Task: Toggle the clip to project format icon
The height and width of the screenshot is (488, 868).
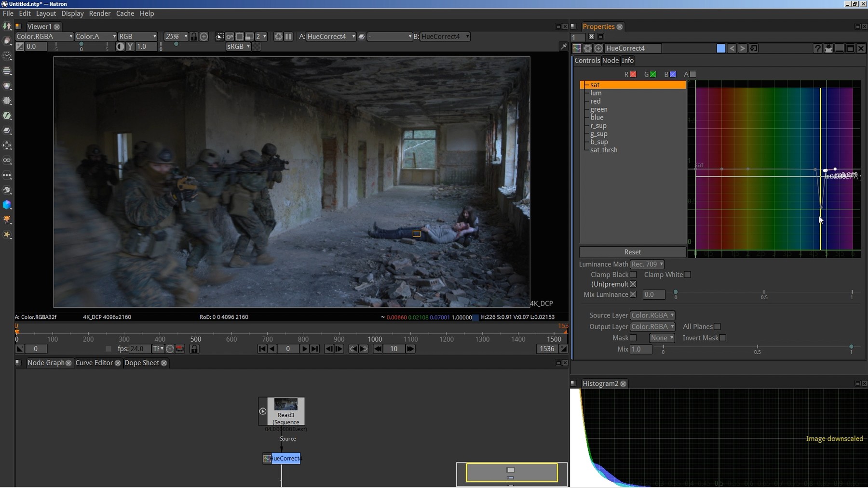Action: point(219,37)
